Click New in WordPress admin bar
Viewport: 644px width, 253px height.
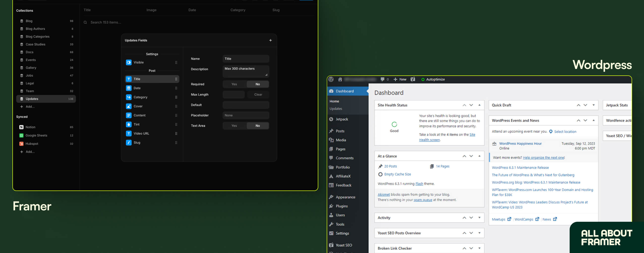(400, 79)
